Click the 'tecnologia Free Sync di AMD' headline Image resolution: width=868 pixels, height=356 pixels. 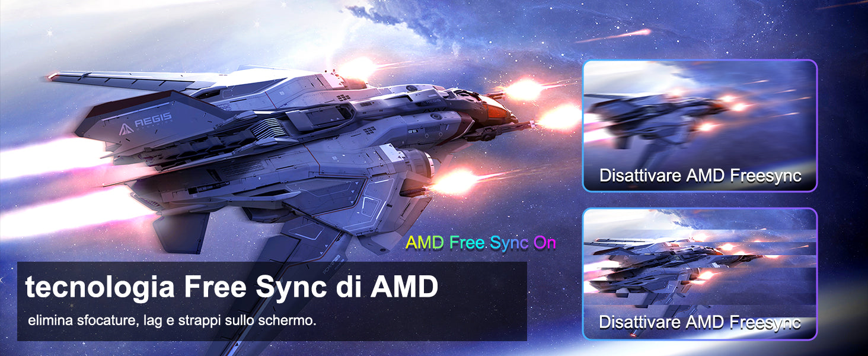[x=232, y=288]
